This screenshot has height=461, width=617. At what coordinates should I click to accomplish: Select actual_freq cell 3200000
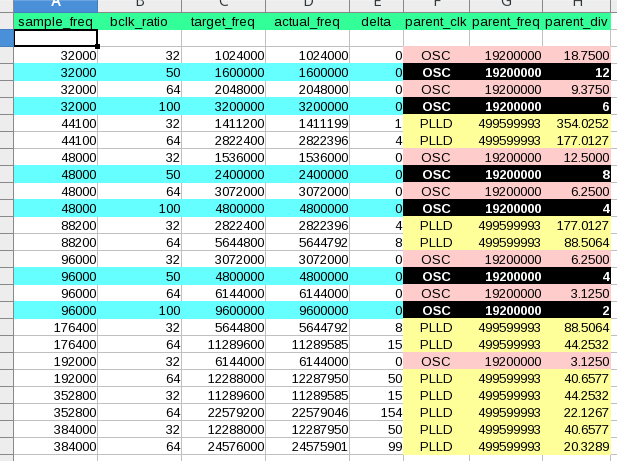[307, 107]
